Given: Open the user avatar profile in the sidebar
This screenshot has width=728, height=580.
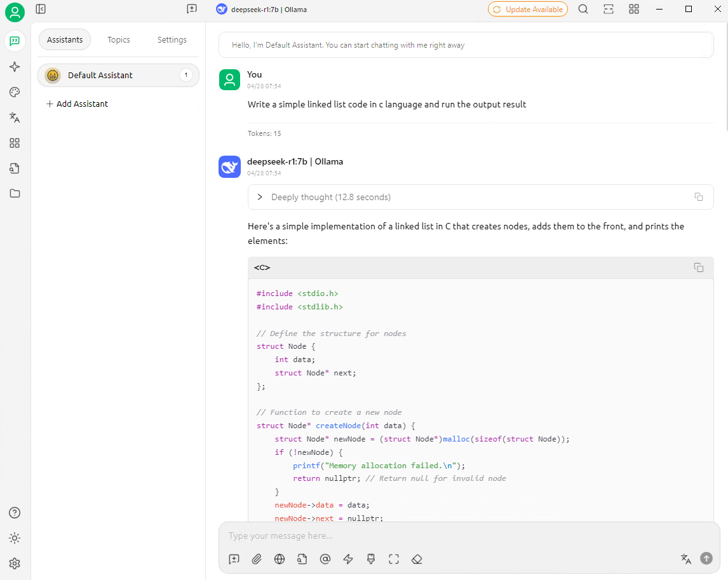Looking at the screenshot, I should [15, 12].
